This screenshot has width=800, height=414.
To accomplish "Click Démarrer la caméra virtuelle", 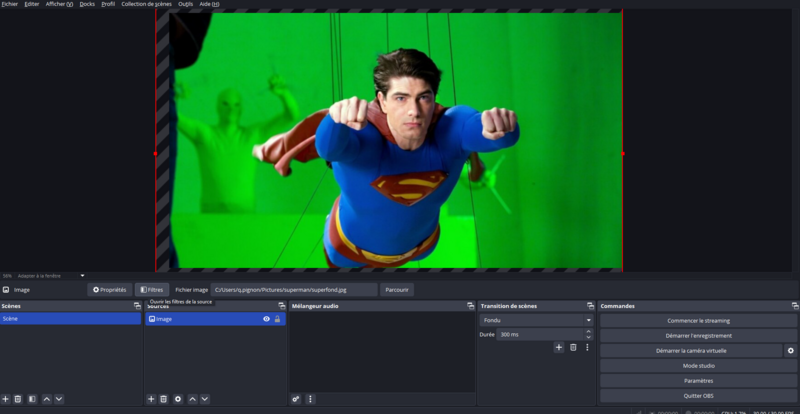I will tap(691, 351).
